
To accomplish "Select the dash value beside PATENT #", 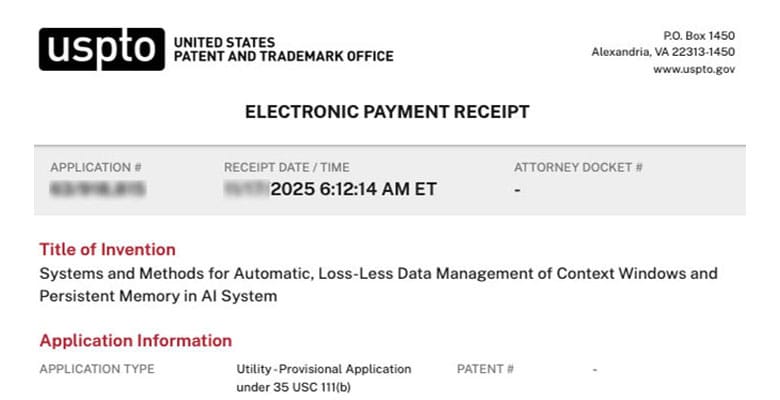I will tap(594, 369).
